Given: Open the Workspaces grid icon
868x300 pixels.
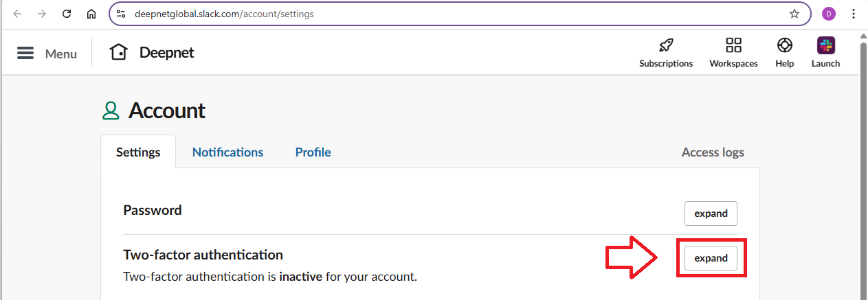Looking at the screenshot, I should 733,46.
